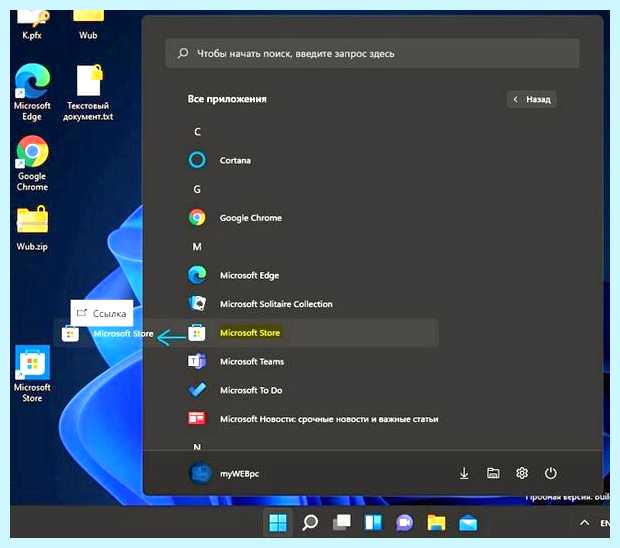Click Microsoft Store icon in Start menu list
The image size is (620, 548).
click(197, 333)
